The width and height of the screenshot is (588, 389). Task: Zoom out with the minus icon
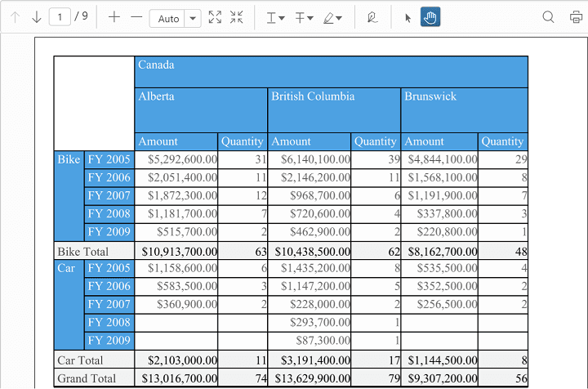[136, 17]
